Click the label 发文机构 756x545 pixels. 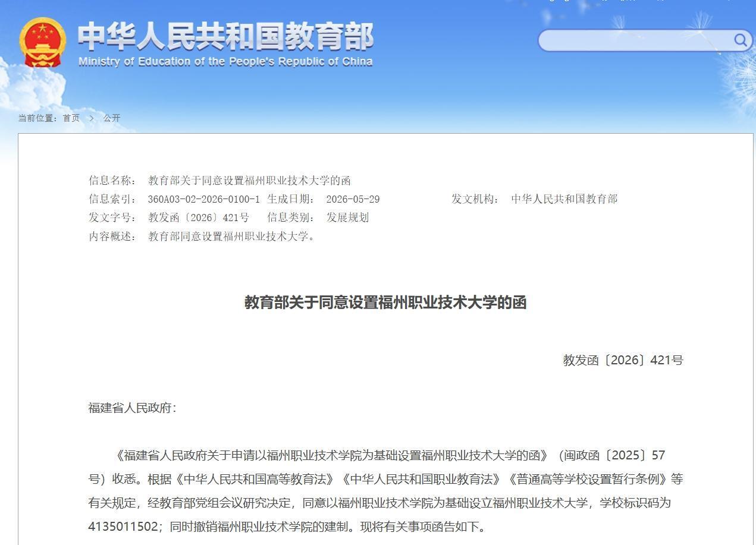pos(475,199)
